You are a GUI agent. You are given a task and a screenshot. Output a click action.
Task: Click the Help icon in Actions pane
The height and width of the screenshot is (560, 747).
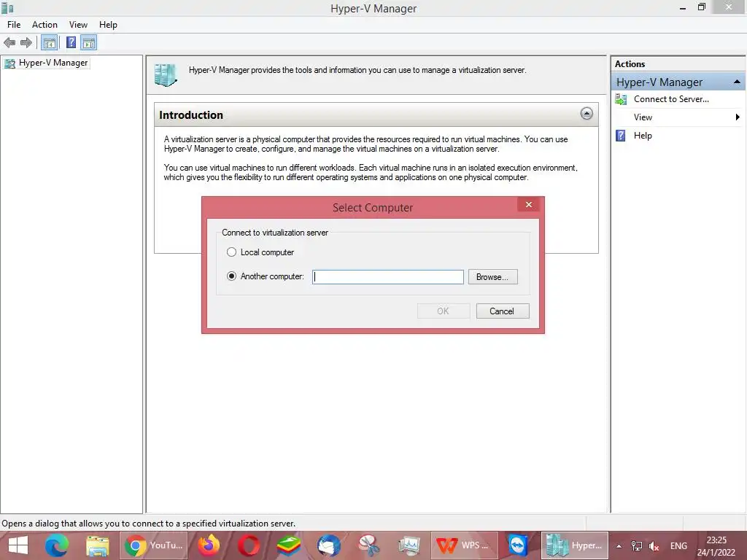pyautogui.click(x=620, y=136)
